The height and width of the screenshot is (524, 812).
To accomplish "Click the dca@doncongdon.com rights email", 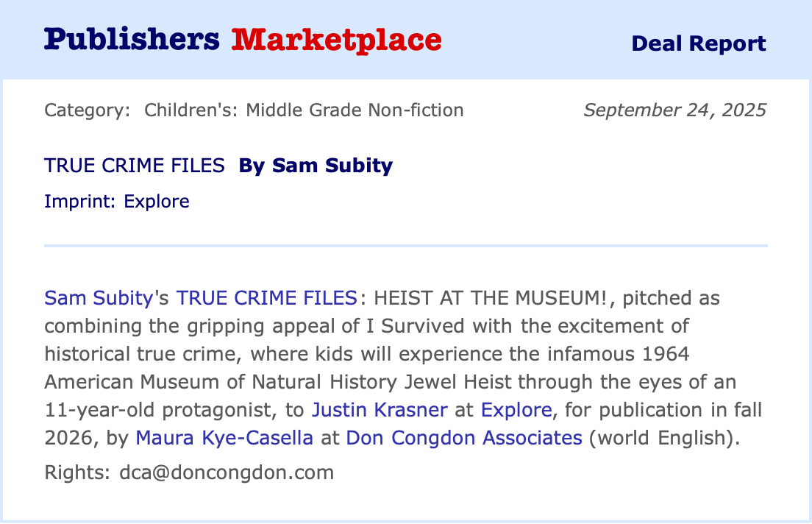I will (x=227, y=472).
